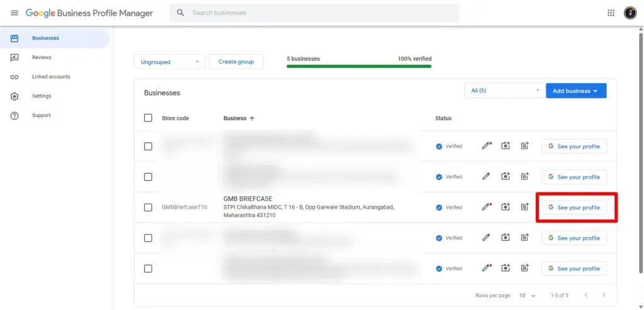Go to Businesses in the sidebar
The width and height of the screenshot is (644, 310).
point(55,38)
